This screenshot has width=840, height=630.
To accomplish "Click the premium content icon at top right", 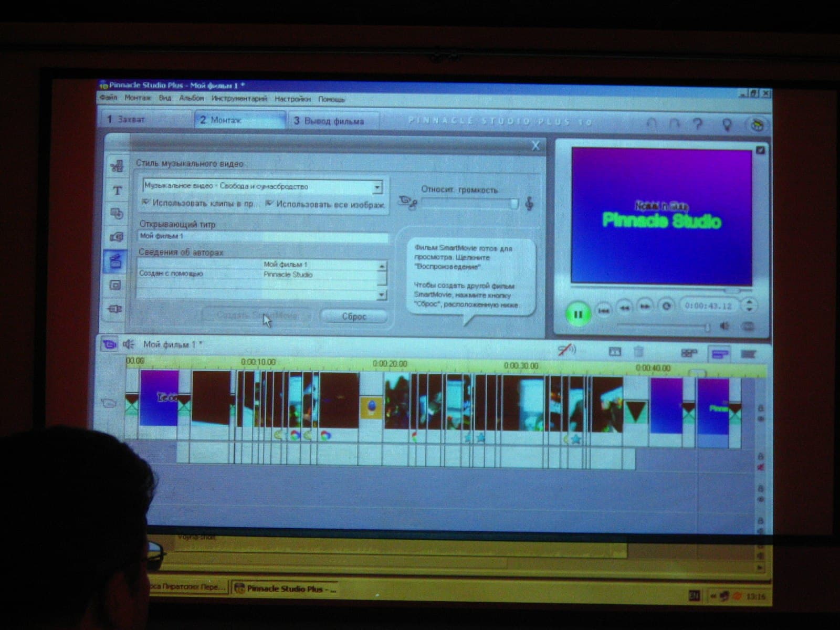I will click(x=757, y=125).
